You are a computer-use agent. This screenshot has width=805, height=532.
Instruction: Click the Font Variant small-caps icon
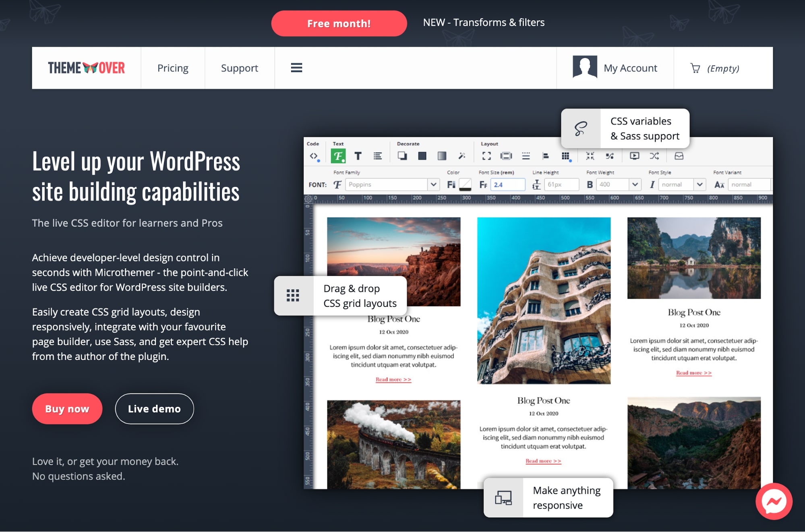[x=719, y=184]
